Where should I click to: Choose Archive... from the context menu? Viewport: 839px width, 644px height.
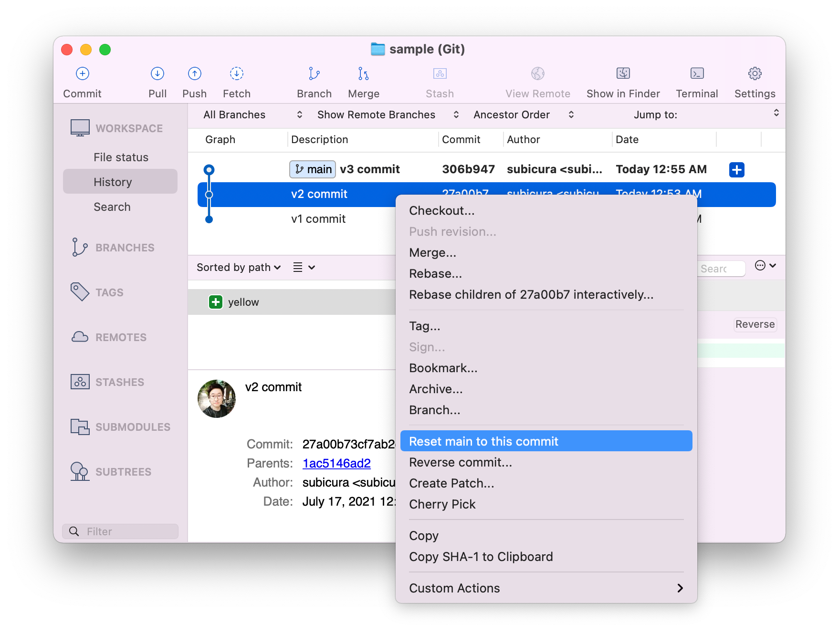546,389
